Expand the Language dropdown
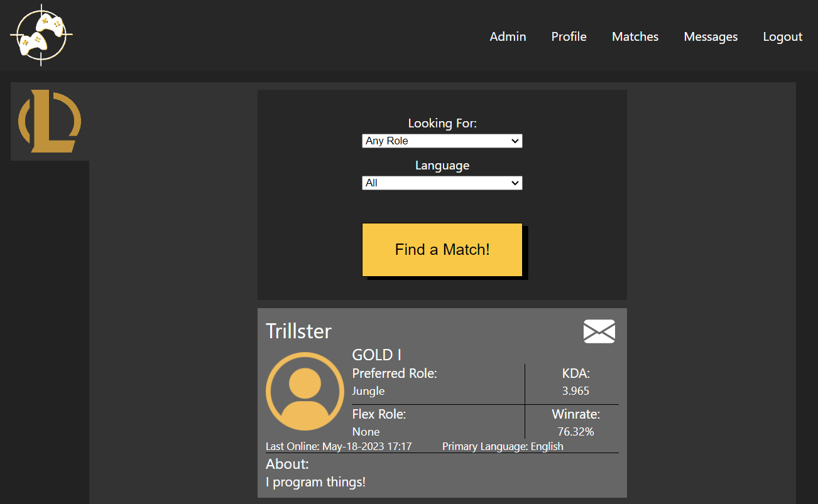 click(442, 183)
